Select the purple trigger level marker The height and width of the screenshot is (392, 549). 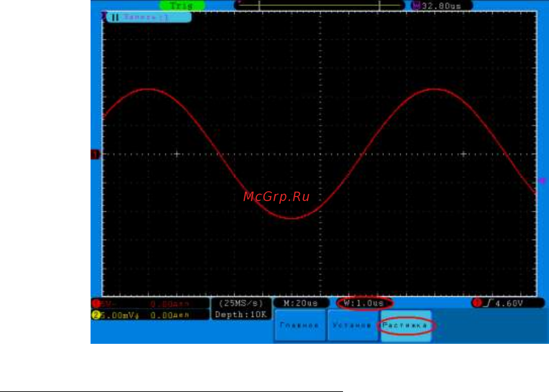click(x=542, y=181)
